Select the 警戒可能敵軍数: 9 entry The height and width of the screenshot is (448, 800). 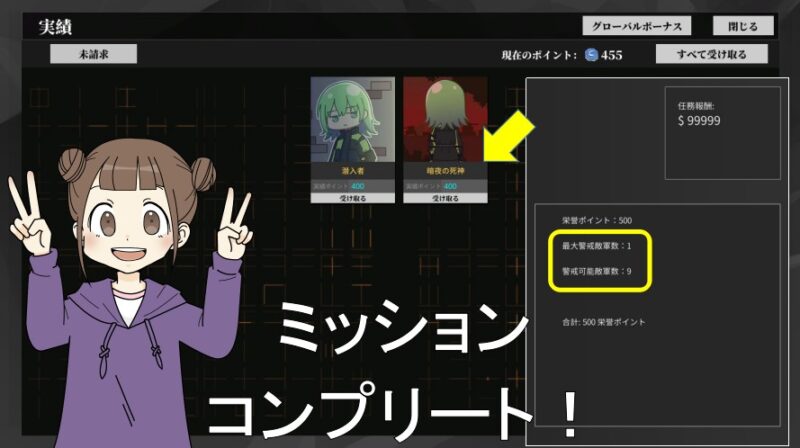(x=597, y=272)
